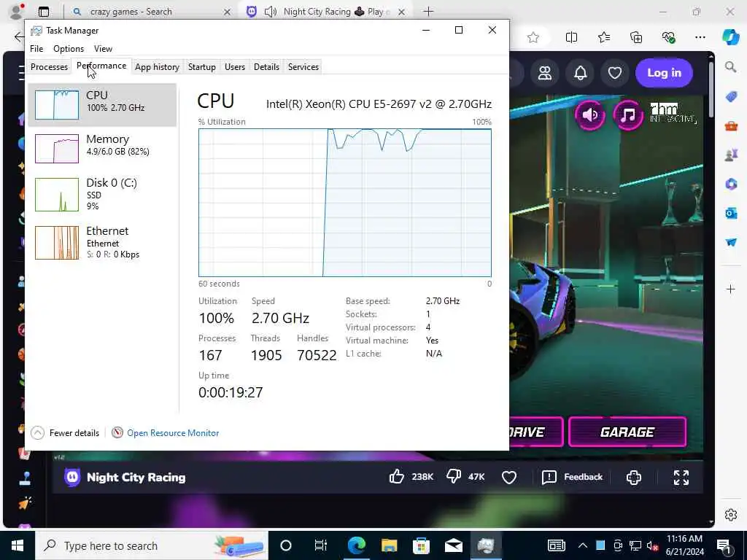Open the Edge favorites list icon
This screenshot has width=747, height=560.
click(603, 37)
